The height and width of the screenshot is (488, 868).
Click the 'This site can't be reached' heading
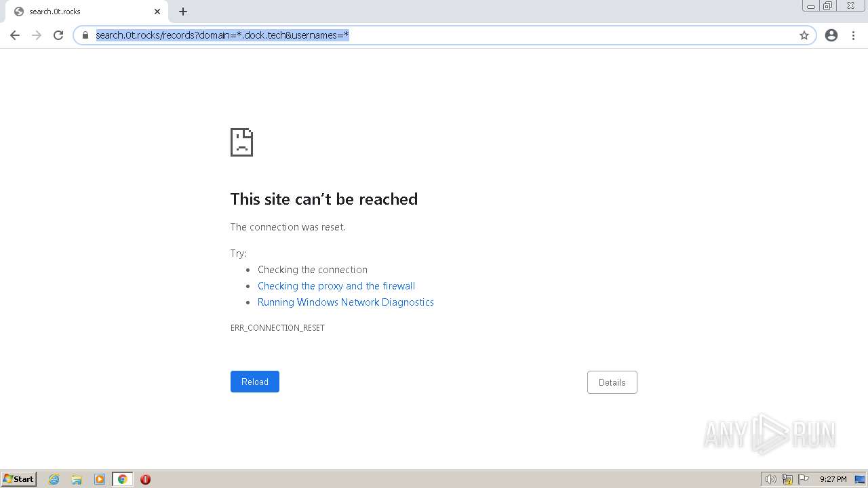324,199
